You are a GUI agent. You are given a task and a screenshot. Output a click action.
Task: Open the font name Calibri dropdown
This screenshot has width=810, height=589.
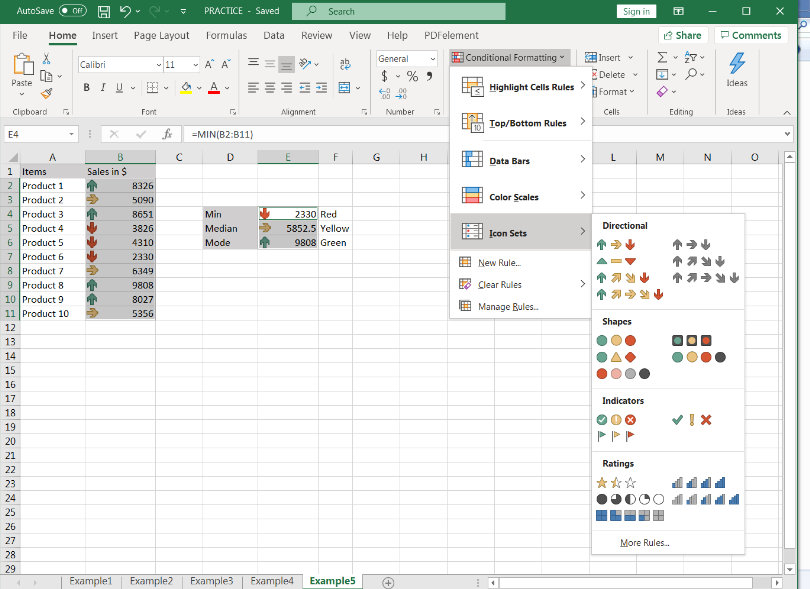(x=159, y=65)
